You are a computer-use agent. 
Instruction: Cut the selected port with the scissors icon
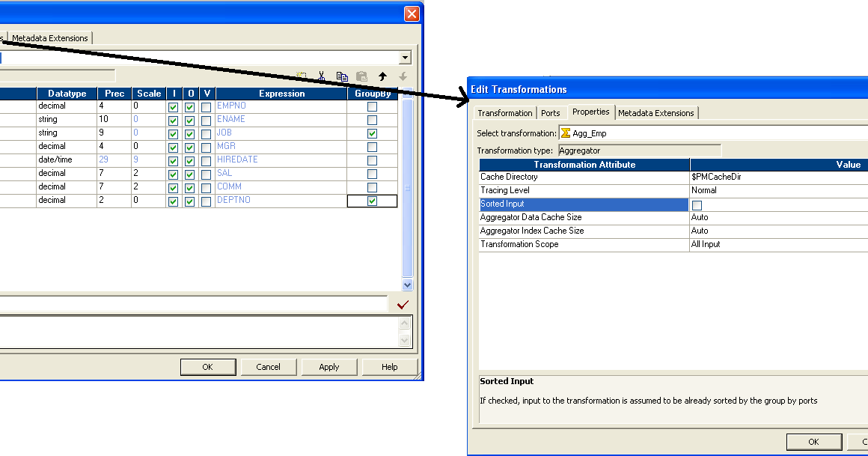[x=322, y=76]
